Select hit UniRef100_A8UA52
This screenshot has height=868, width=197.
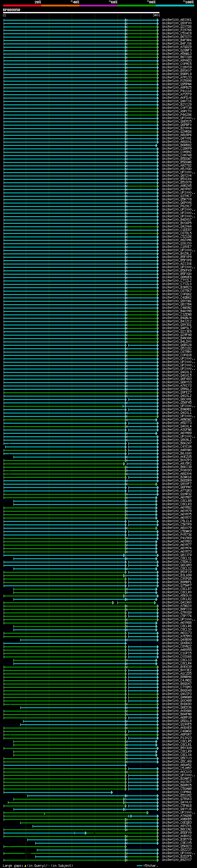pyautogui.click(x=177, y=765)
